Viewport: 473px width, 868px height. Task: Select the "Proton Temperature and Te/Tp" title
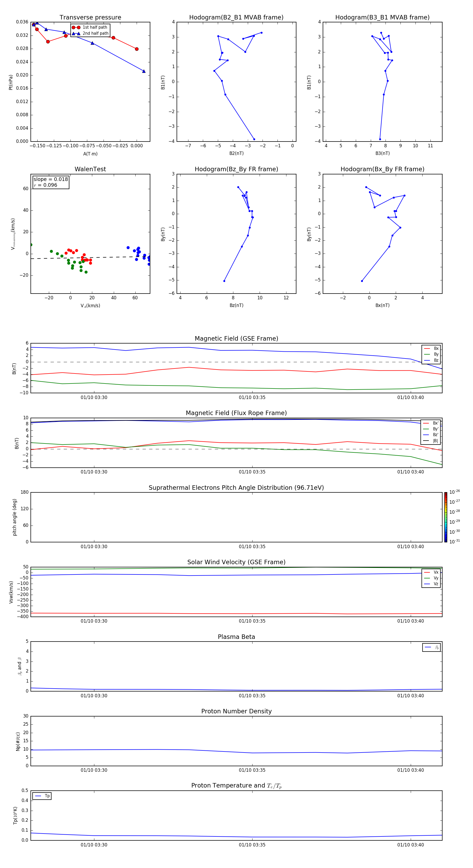pos(236,786)
